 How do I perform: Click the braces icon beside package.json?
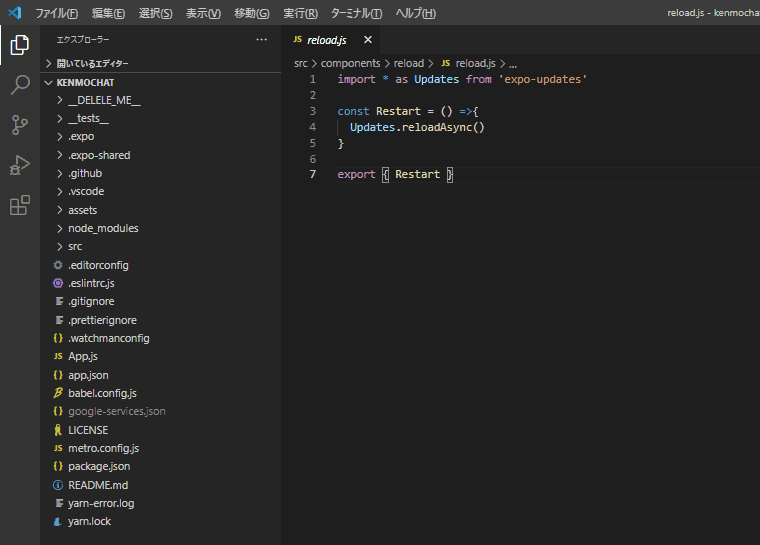click(58, 466)
